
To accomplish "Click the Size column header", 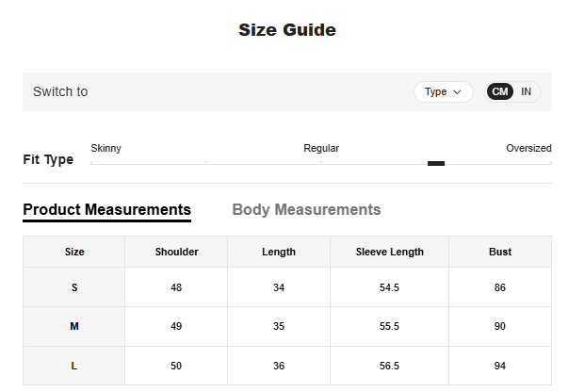I will [x=74, y=252].
